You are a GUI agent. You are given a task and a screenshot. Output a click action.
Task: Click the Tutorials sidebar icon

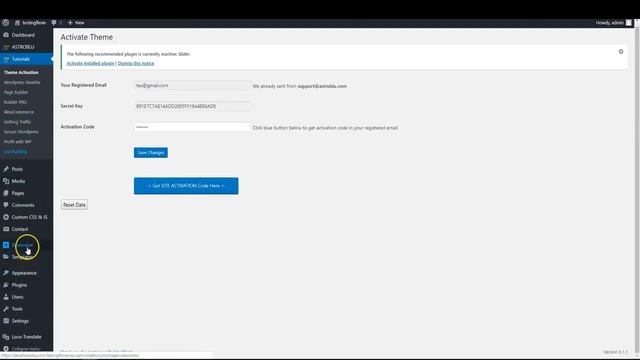pyautogui.click(x=6, y=59)
